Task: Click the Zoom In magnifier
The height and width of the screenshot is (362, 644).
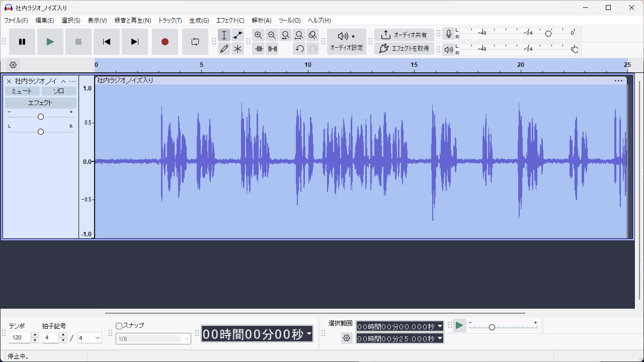Action: tap(258, 35)
